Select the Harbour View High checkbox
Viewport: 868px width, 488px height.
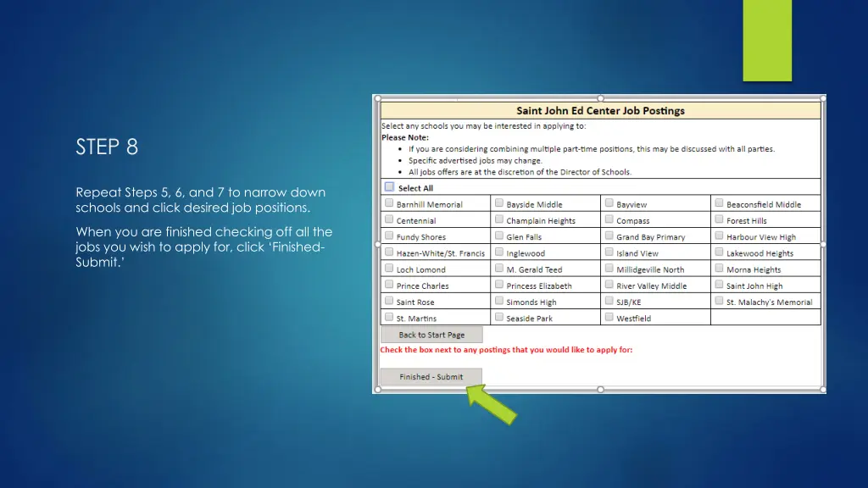click(x=719, y=236)
